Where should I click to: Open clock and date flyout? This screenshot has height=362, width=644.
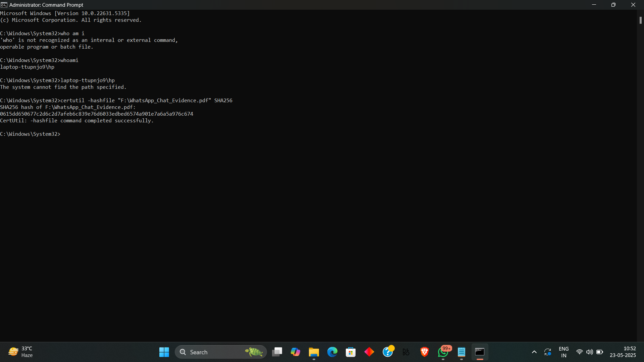pos(623,352)
